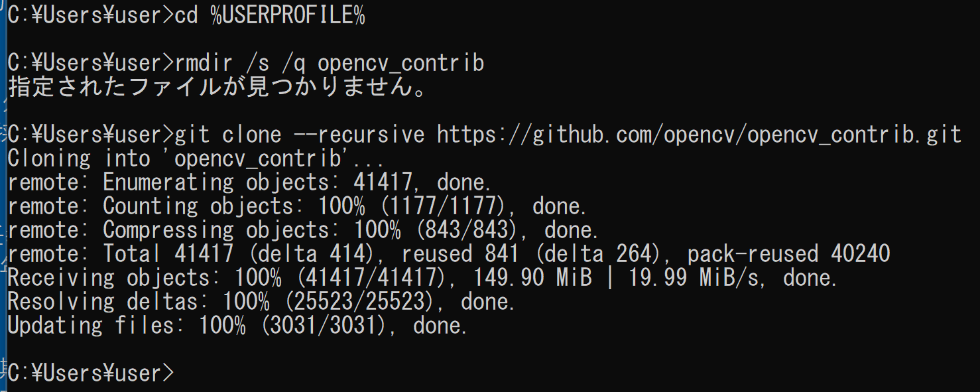Viewport: 980px width, 392px height.
Task: Click the 'Updating files: 100% (3031/3031)' line
Action: pos(238,326)
